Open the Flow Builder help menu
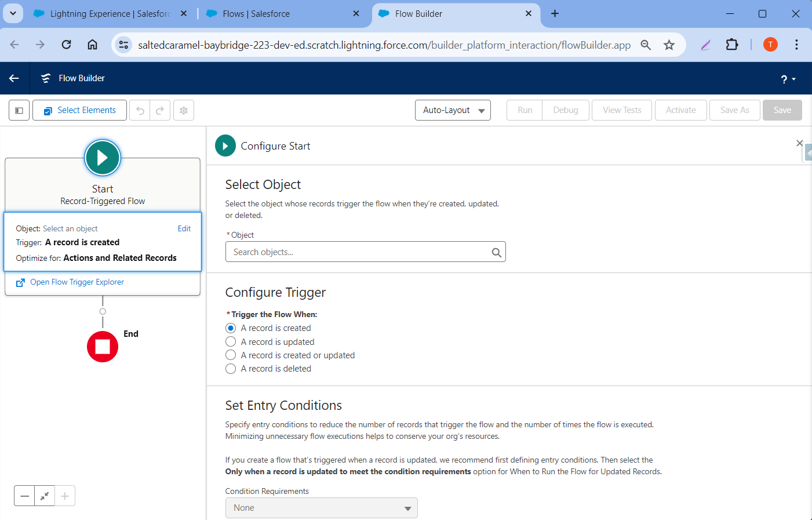The image size is (812, 520). tap(788, 79)
